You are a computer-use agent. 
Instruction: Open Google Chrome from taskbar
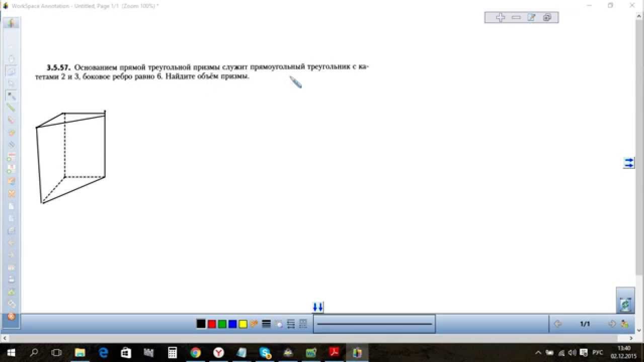click(196, 352)
